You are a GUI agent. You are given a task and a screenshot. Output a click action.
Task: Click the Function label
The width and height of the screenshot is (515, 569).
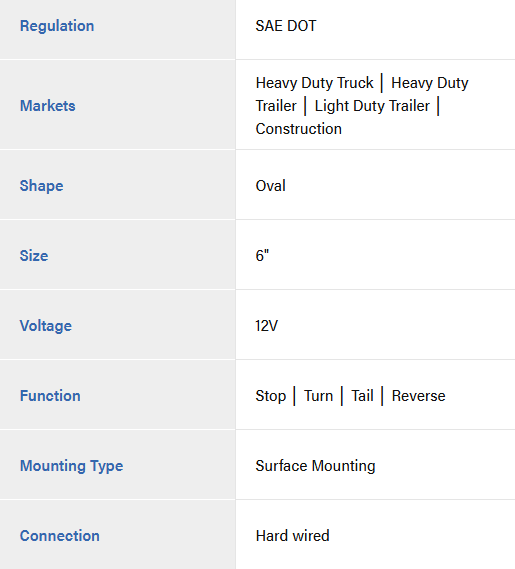tap(50, 396)
